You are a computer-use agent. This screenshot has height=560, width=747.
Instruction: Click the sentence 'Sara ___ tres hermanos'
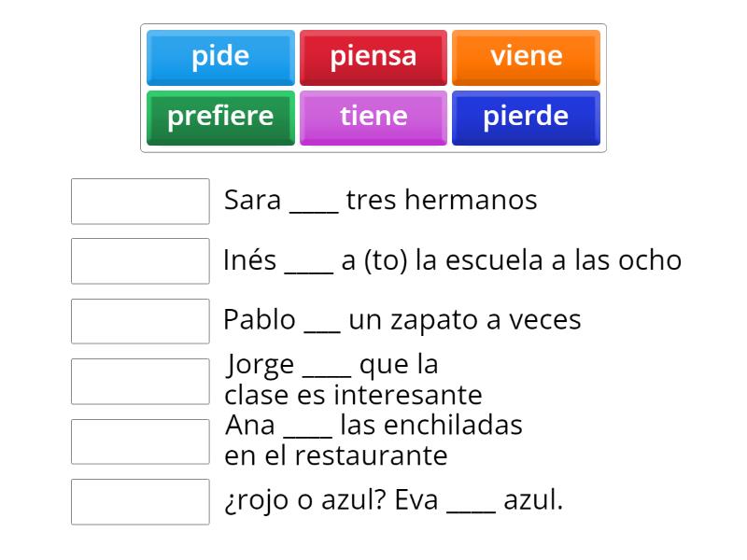pos(381,200)
